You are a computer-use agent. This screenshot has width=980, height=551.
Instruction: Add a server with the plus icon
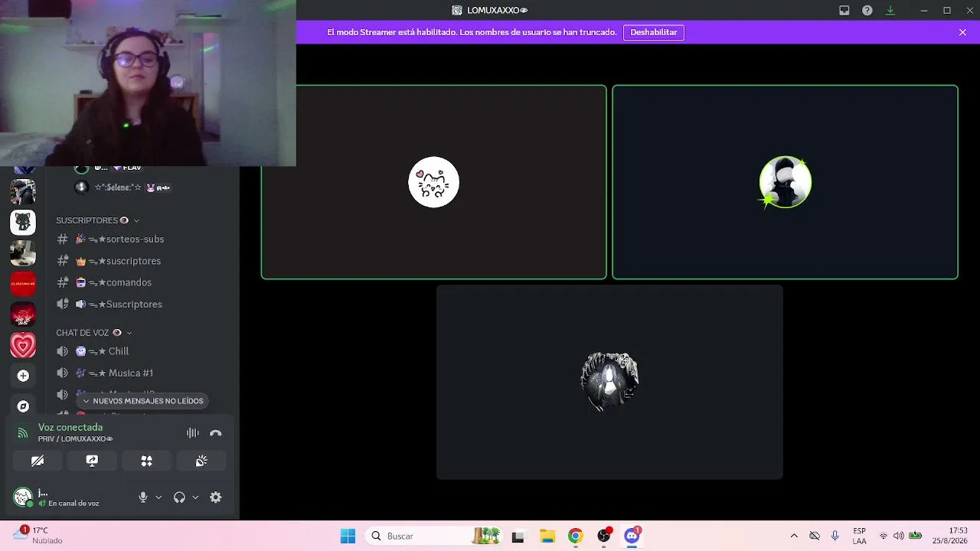23,376
